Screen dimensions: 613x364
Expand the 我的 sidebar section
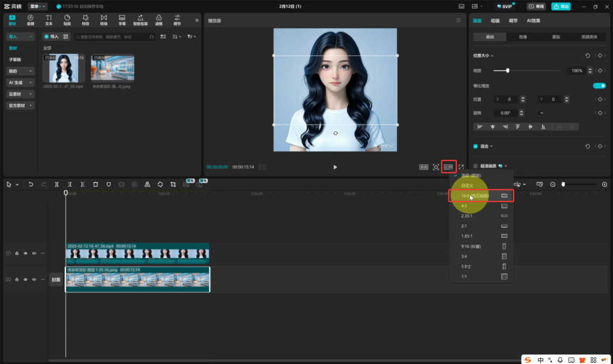coord(20,71)
